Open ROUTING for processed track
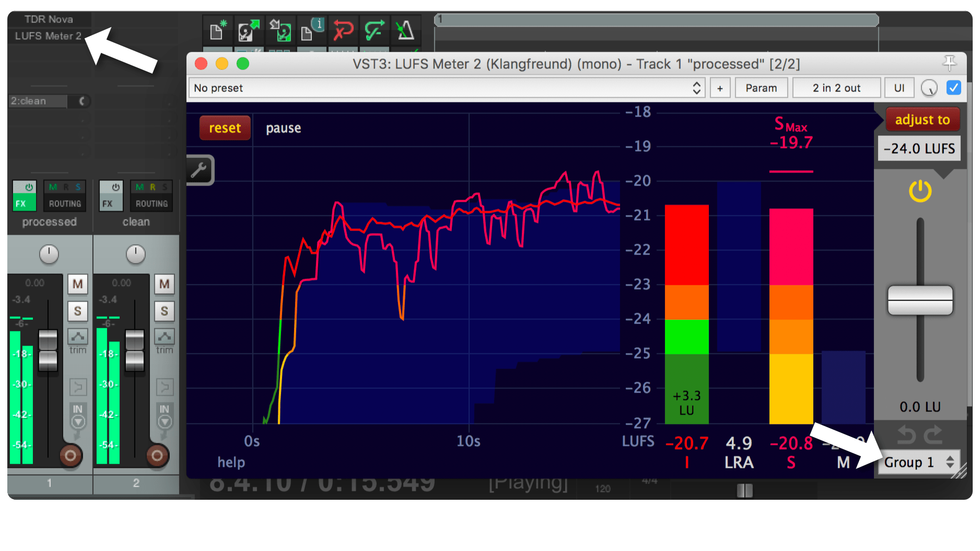 (65, 203)
